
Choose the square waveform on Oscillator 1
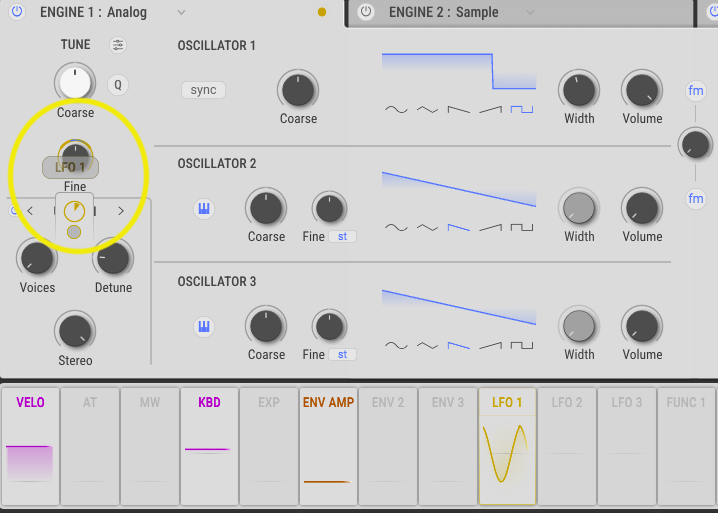click(522, 109)
